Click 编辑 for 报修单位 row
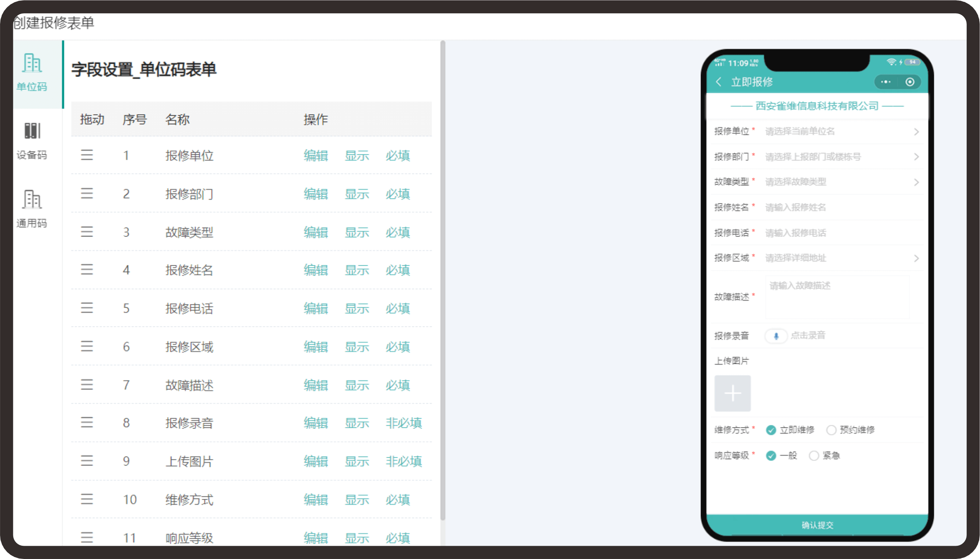980x559 pixels. click(316, 156)
